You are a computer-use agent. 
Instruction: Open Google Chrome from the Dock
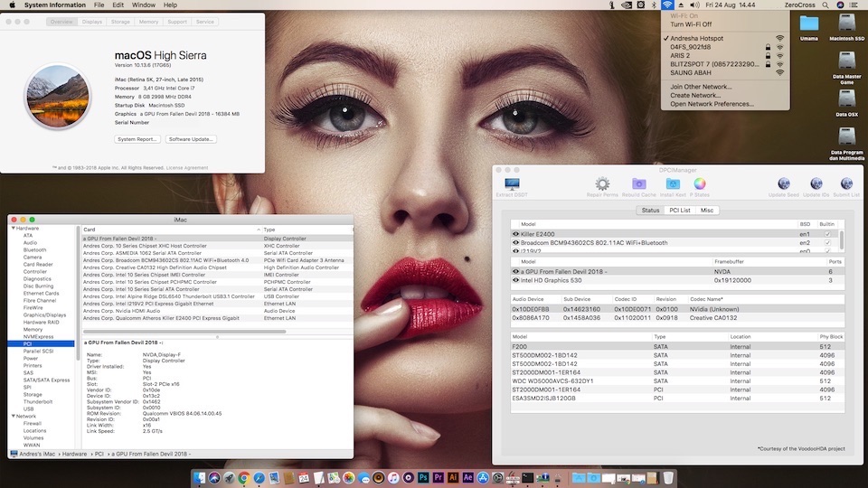[243, 477]
